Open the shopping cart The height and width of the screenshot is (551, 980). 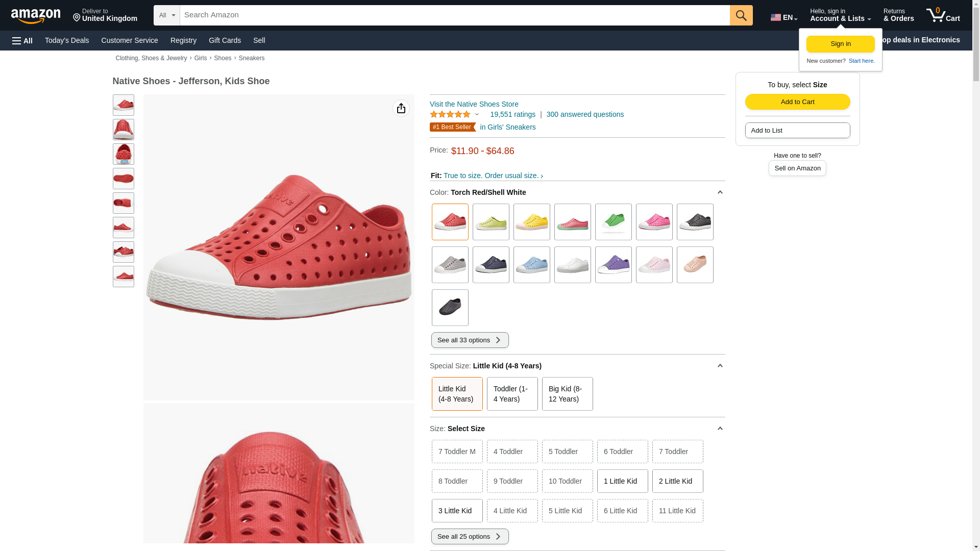(x=943, y=15)
